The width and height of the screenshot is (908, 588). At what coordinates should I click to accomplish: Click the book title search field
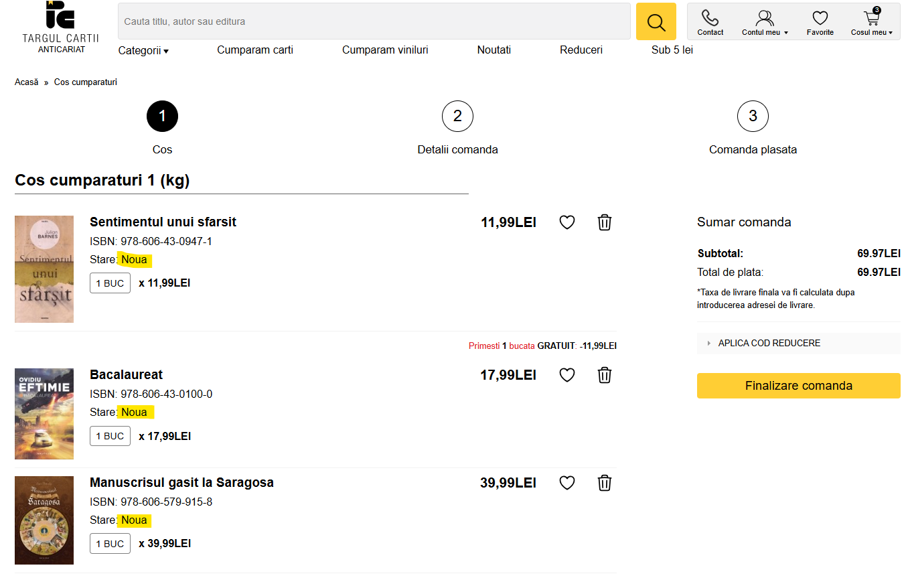point(374,21)
